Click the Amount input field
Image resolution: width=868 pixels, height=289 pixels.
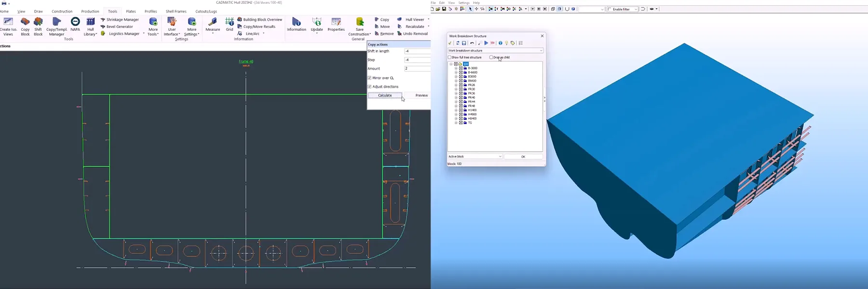417,68
